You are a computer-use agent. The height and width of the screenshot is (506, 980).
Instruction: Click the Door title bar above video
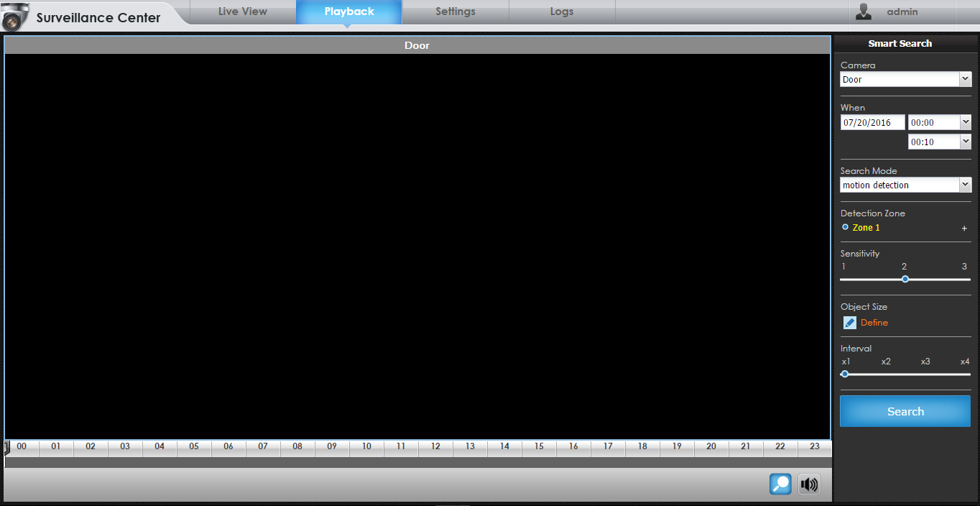[x=417, y=45]
